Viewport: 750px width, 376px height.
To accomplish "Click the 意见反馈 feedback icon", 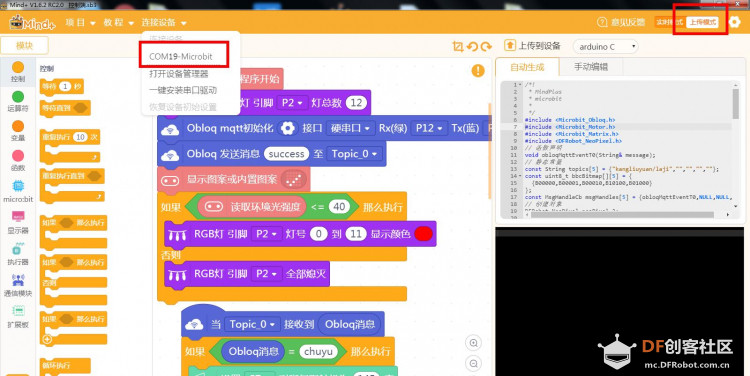I will [602, 22].
